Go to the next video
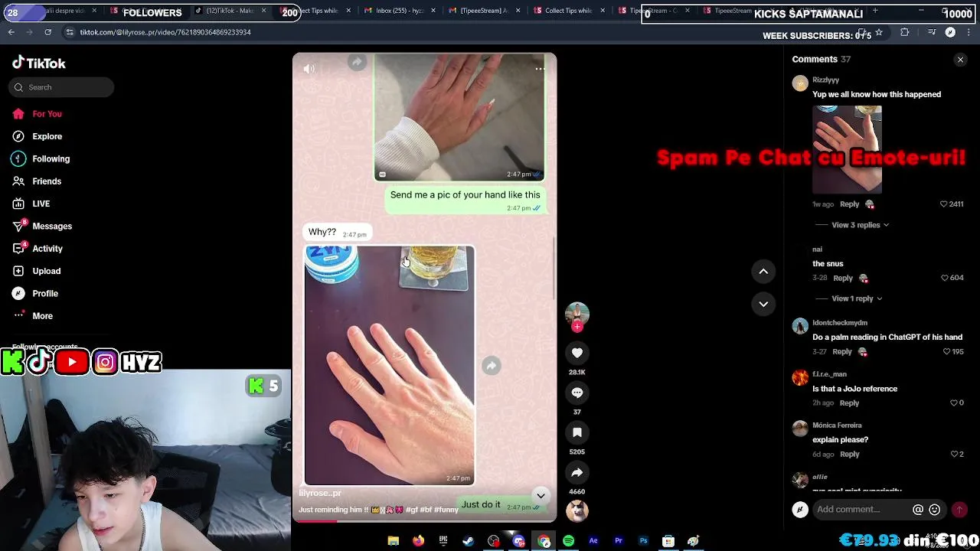Viewport: 980px width, 551px height. (763, 304)
